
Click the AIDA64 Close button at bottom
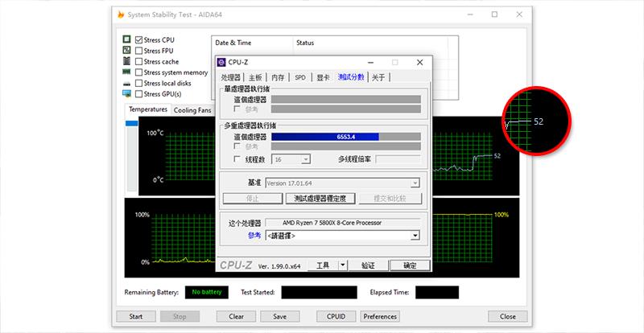(x=508, y=317)
